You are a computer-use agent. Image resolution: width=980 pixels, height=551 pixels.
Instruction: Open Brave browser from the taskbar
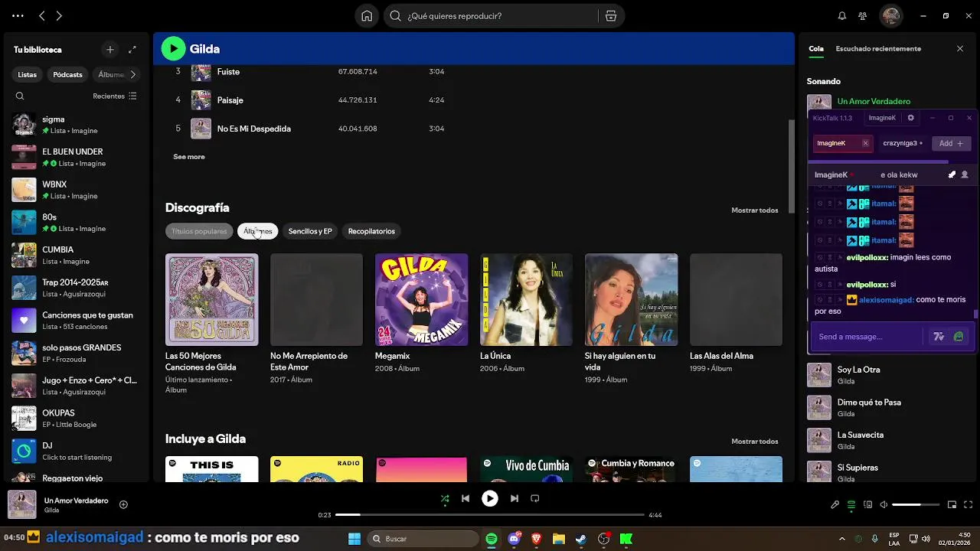click(x=536, y=539)
